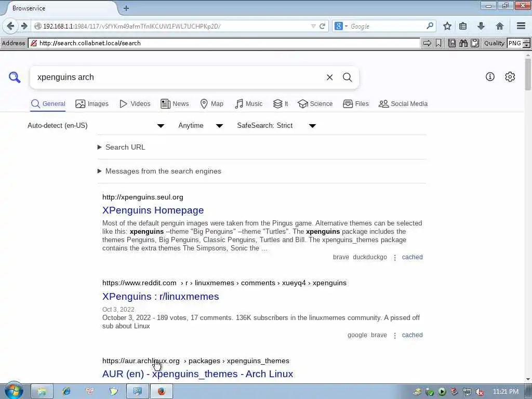
Task: Open the XPenguins : r/linuxmemes result
Action: [x=161, y=297]
